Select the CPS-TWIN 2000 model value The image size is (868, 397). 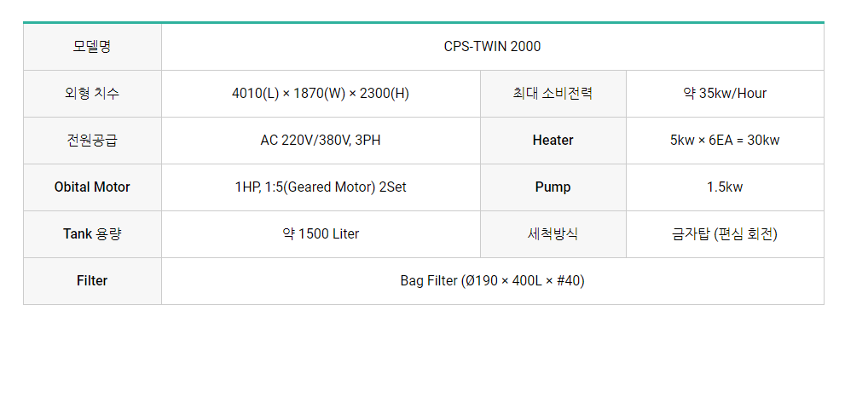492,47
